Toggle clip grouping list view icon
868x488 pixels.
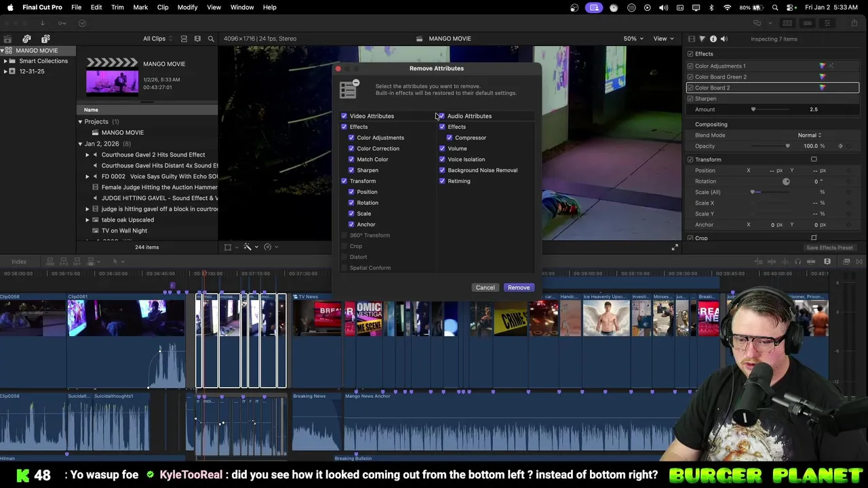click(183, 39)
